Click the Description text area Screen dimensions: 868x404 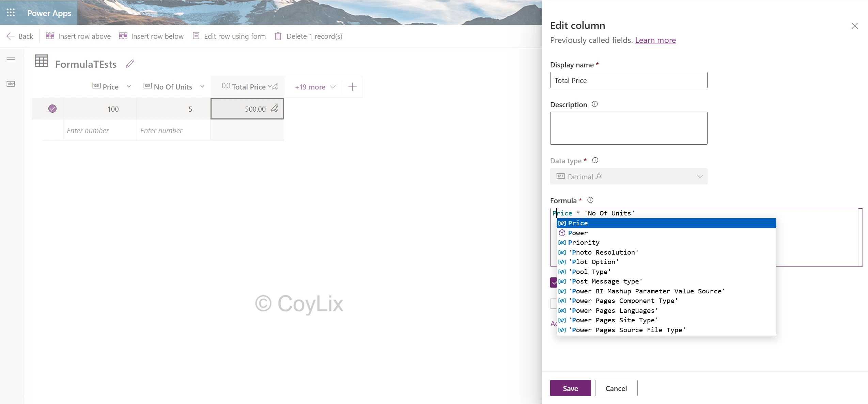[629, 128]
